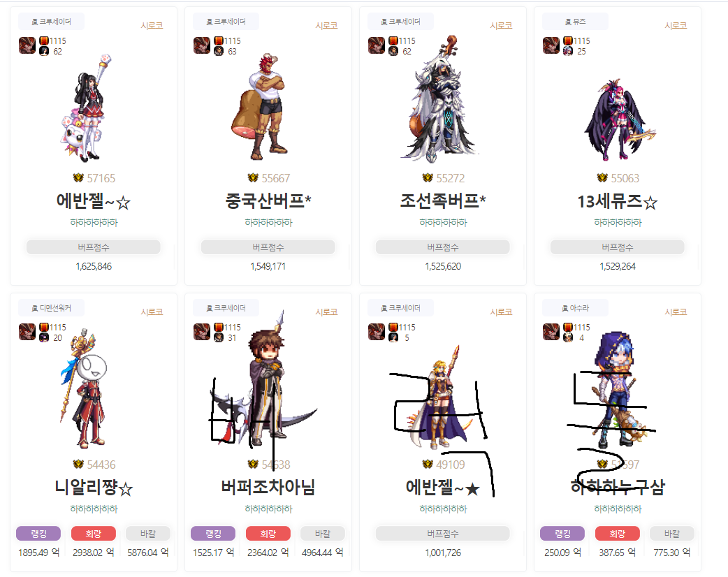Select the 뮤즈 class badge on 13세뮤즈☆ card
The height and width of the screenshot is (577, 728).
click(575, 22)
